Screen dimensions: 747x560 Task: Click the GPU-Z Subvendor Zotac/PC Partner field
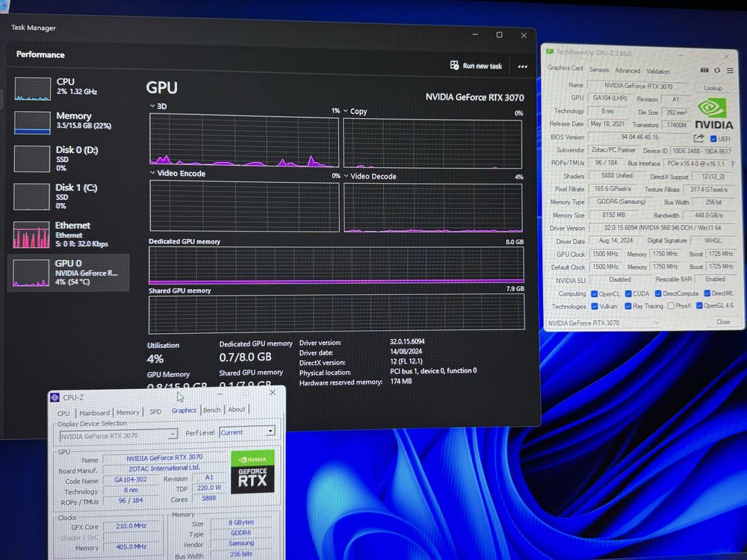pos(613,149)
